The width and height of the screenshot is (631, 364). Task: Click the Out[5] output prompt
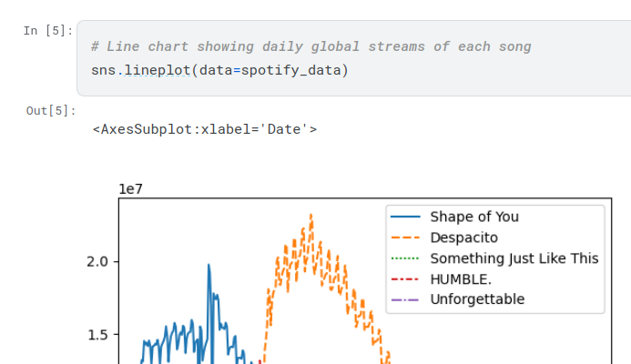coord(50,111)
